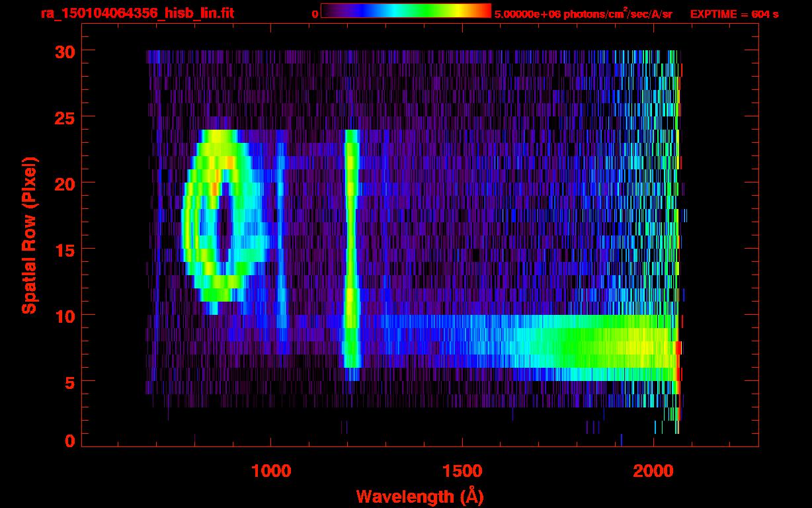Screen dimensions: 812x508
Task: Click the file name ra_150104064356_hisb_lin.fit
Action: pos(137,13)
